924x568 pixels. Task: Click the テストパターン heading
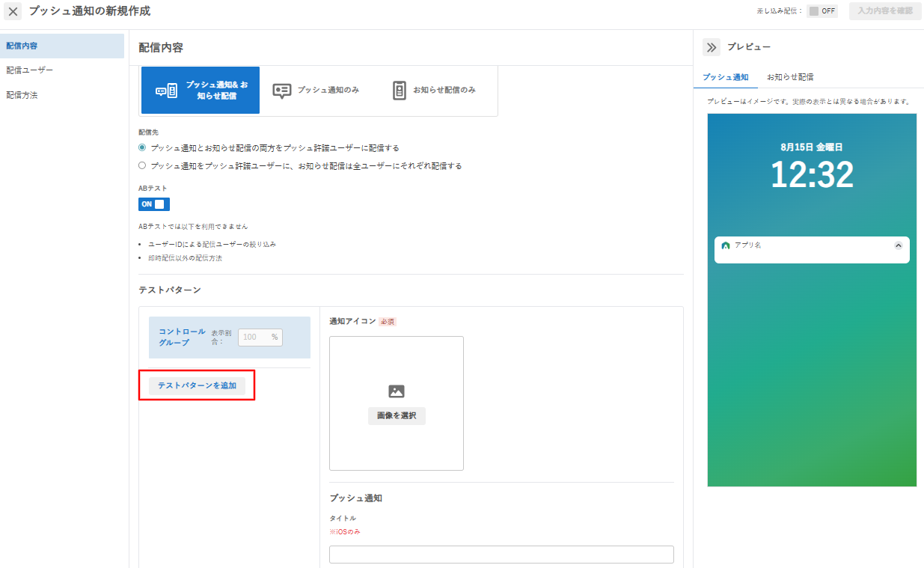(x=170, y=290)
